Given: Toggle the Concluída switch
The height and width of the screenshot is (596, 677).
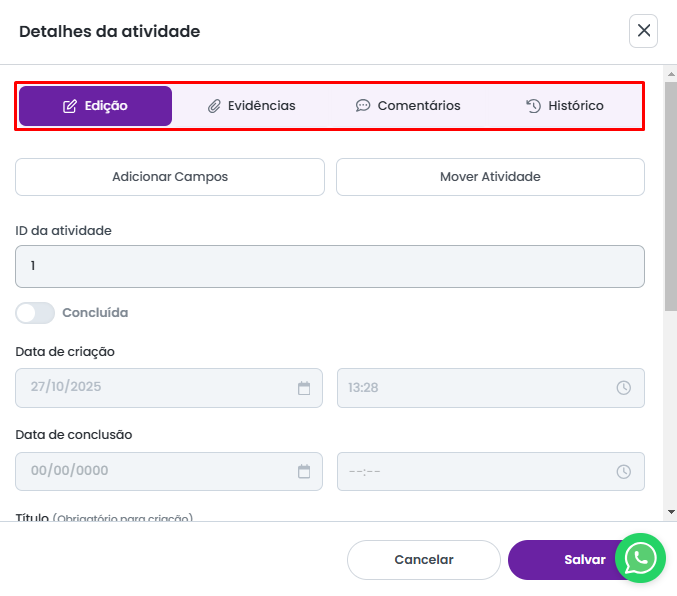Looking at the screenshot, I should pyautogui.click(x=35, y=313).
